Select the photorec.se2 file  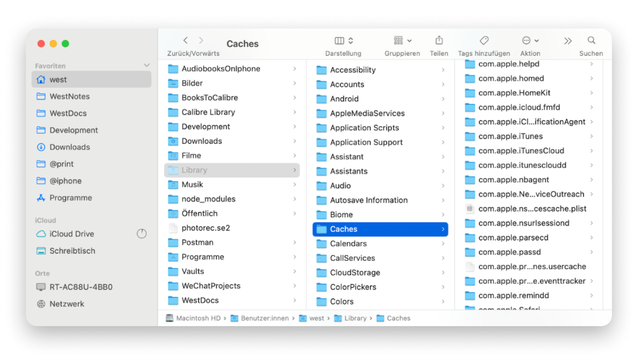pos(232,228)
